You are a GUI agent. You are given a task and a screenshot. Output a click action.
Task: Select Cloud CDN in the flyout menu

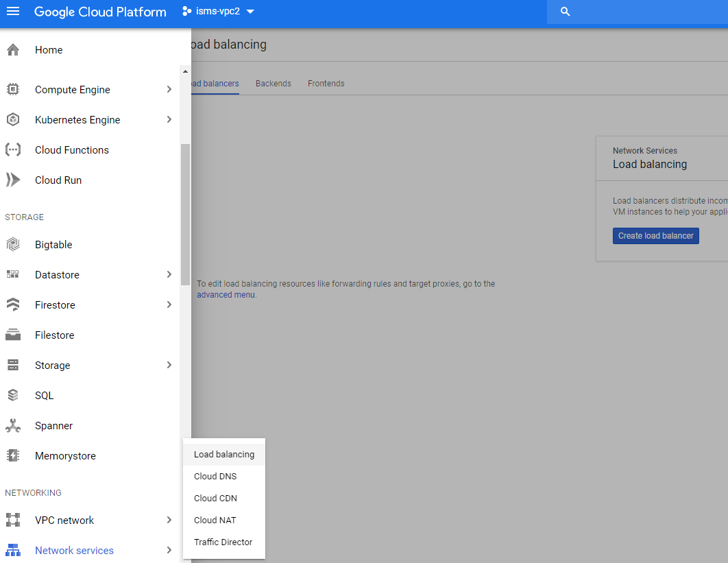pyautogui.click(x=224, y=498)
